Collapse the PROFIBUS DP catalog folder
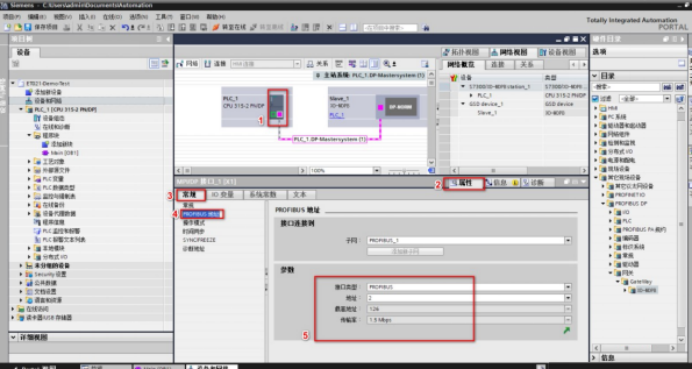 click(x=604, y=203)
